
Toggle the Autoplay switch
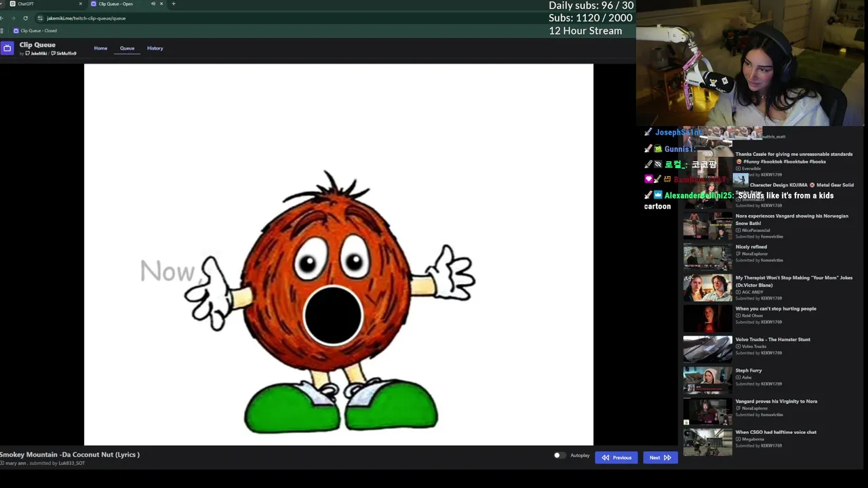559,455
